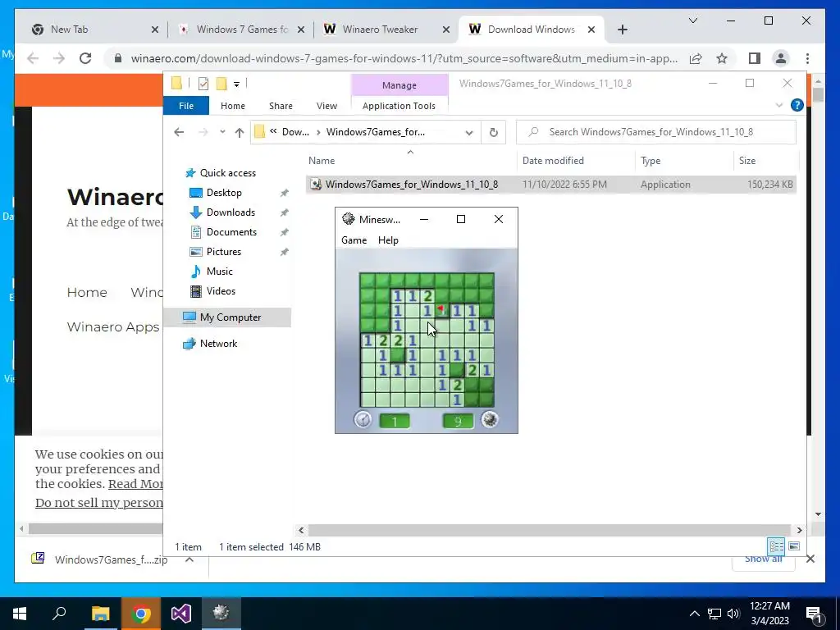Click the Explorer search box

(656, 132)
